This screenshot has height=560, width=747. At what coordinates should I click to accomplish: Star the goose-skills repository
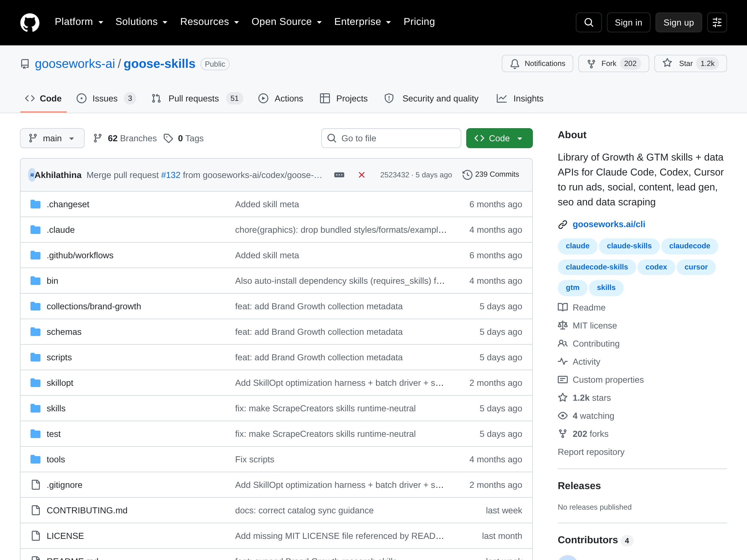tap(690, 63)
